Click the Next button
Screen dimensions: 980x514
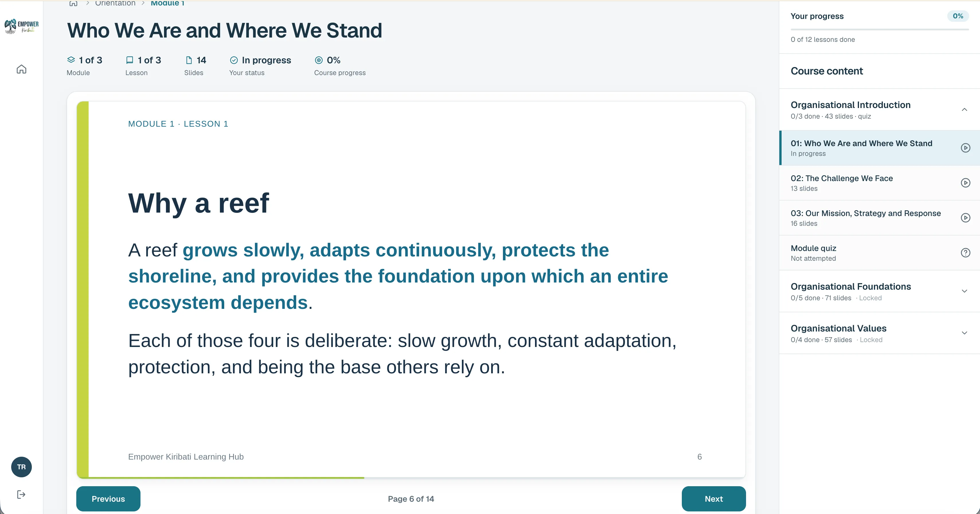pyautogui.click(x=713, y=499)
